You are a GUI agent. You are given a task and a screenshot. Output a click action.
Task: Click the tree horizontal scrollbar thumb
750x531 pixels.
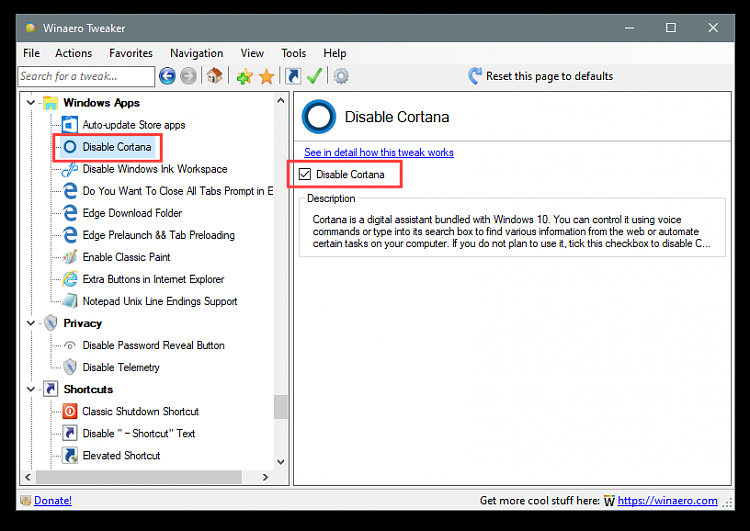139,477
